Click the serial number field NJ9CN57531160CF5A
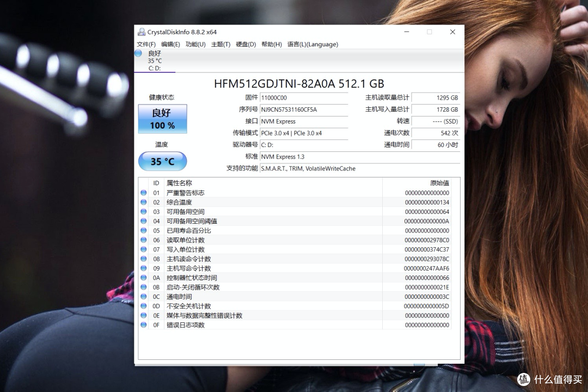Screen dimensions: 588x392 click(x=304, y=109)
